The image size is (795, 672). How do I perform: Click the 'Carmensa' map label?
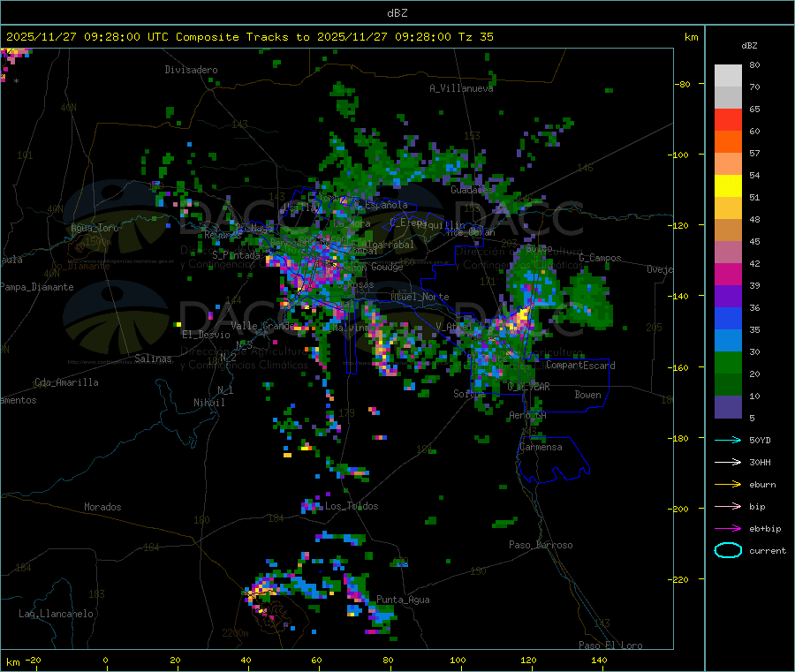[541, 447]
